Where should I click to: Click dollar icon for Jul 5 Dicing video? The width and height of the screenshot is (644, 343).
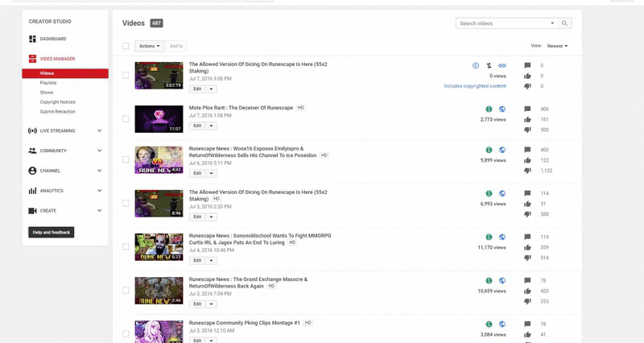pos(489,193)
